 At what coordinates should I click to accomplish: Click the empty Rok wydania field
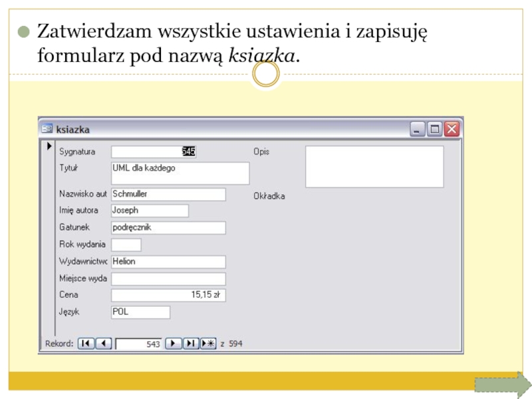tap(126, 245)
